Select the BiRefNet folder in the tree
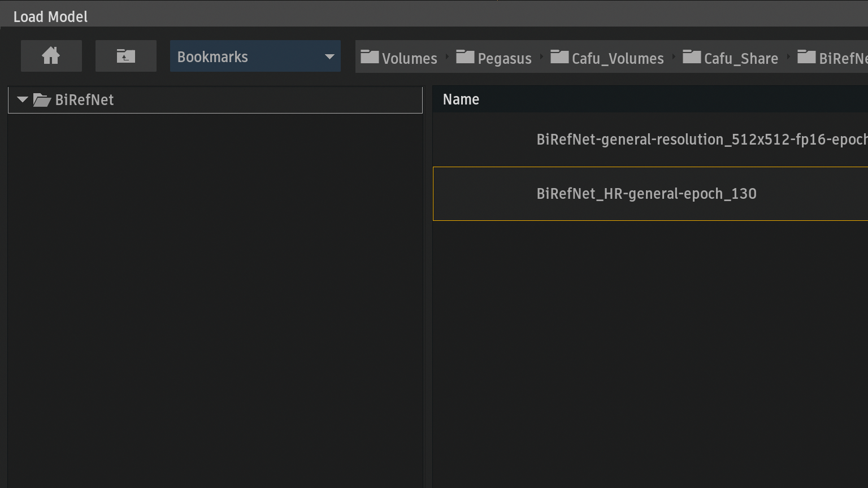868x488 pixels. [x=85, y=100]
